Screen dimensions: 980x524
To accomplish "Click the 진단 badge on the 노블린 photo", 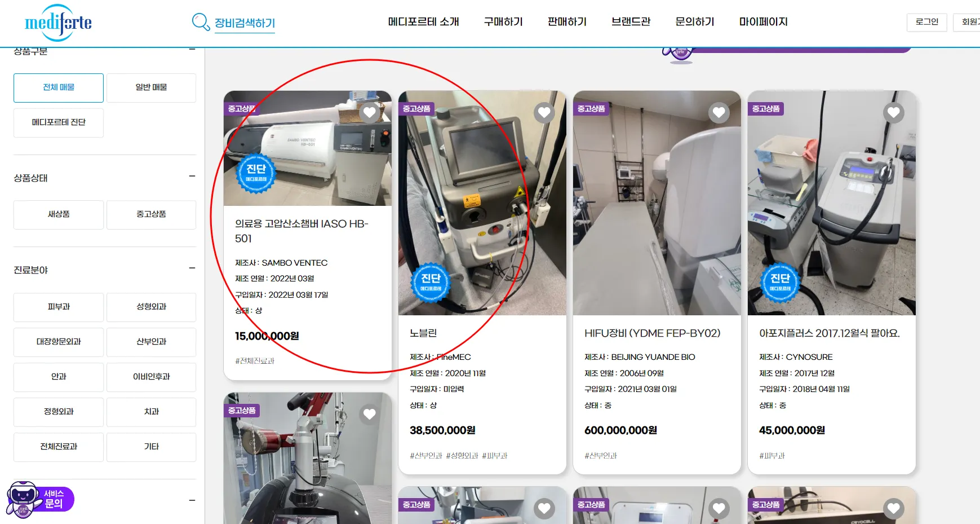I will coord(431,282).
